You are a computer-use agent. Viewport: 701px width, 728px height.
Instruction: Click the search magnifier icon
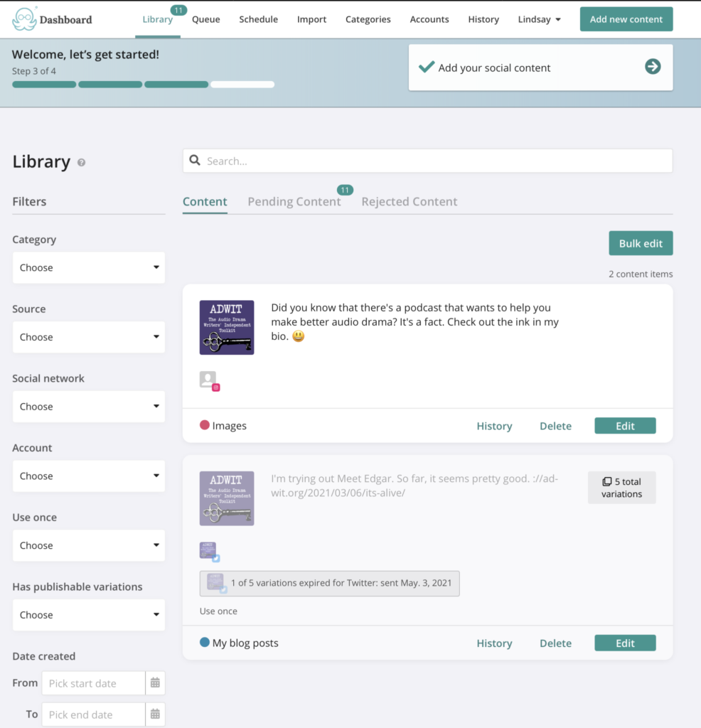[196, 161]
